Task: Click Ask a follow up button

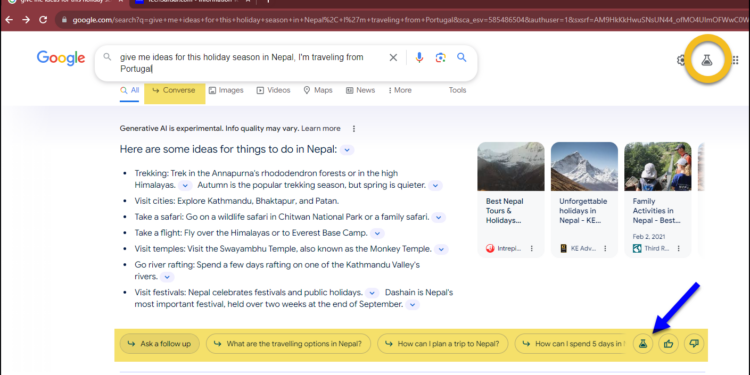Action: [x=160, y=343]
